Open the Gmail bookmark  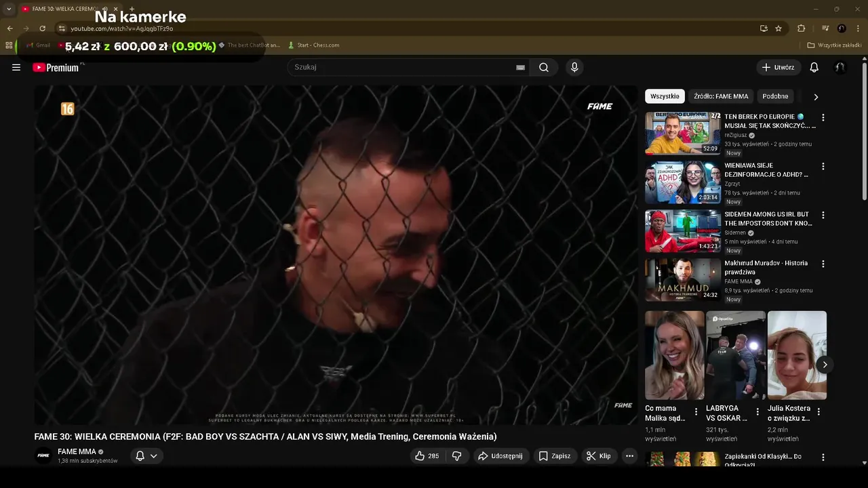coord(38,45)
